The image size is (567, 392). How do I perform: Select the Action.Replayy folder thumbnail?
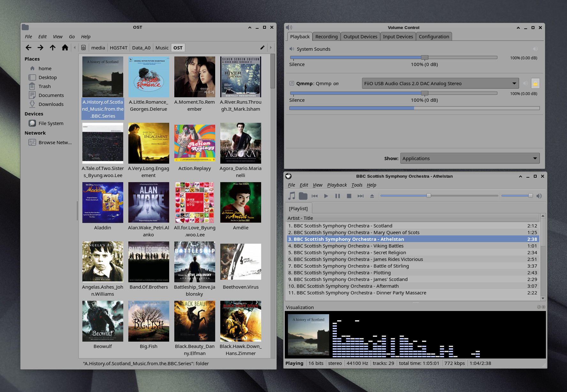coord(195,143)
